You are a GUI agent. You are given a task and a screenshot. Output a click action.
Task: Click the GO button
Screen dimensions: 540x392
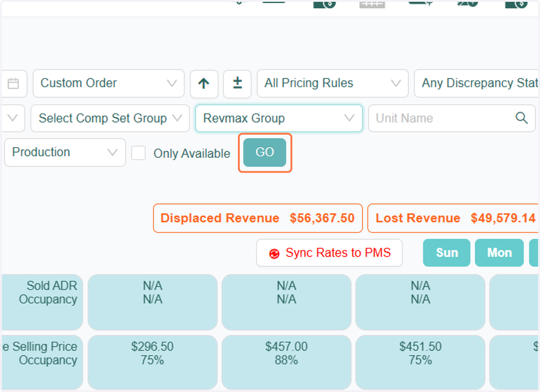pyautogui.click(x=265, y=152)
